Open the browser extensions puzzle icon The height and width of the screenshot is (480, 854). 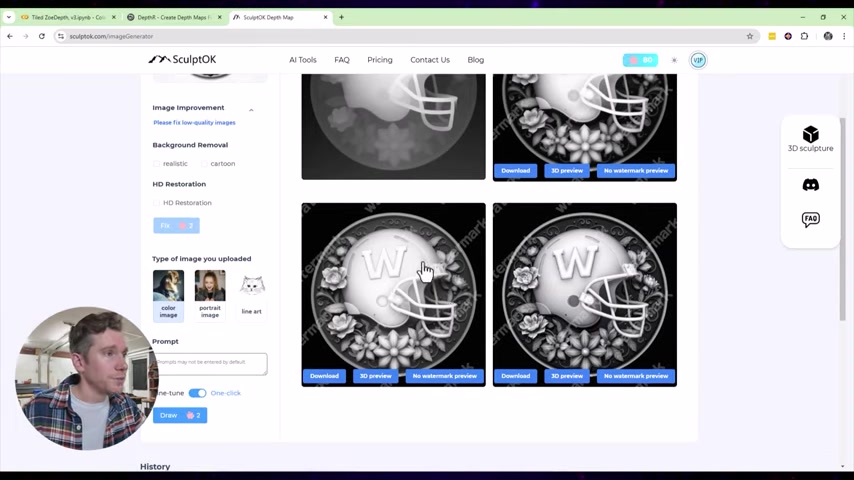(x=804, y=36)
